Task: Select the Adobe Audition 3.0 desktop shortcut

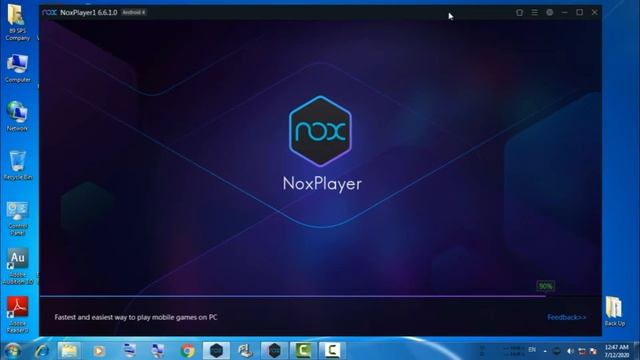Action: [x=18, y=267]
